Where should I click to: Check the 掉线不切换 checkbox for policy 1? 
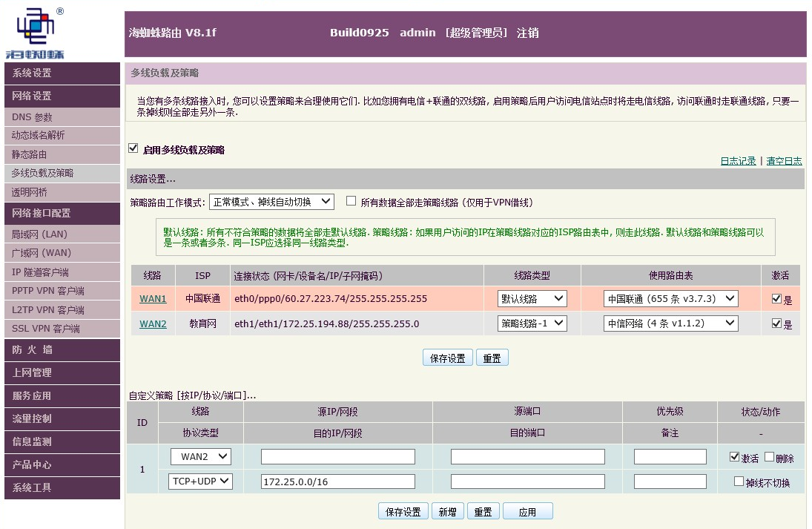click(738, 481)
